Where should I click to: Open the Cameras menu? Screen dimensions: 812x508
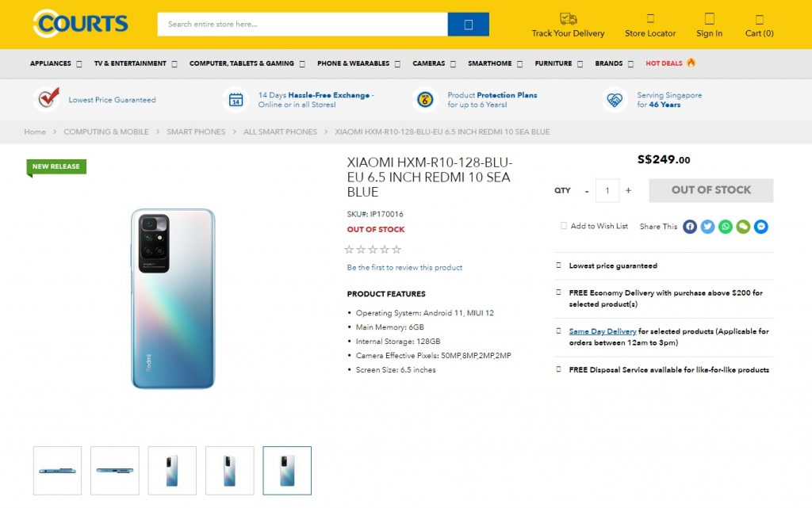(433, 63)
